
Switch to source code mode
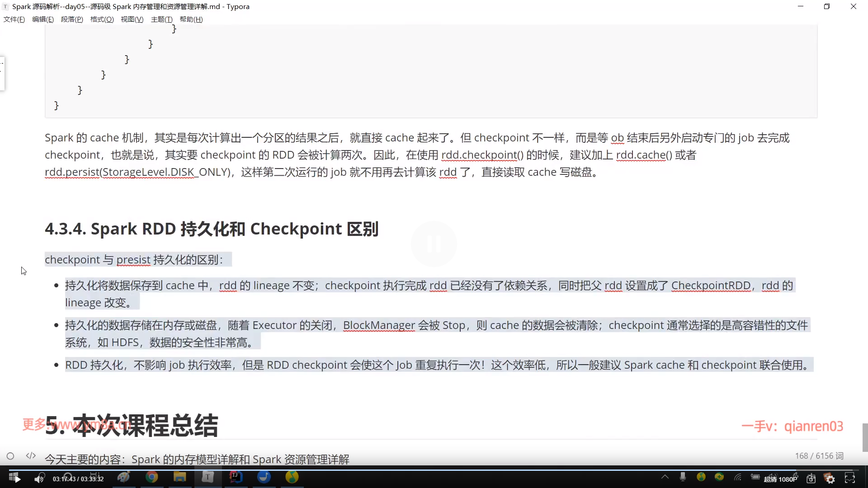pos(31,455)
